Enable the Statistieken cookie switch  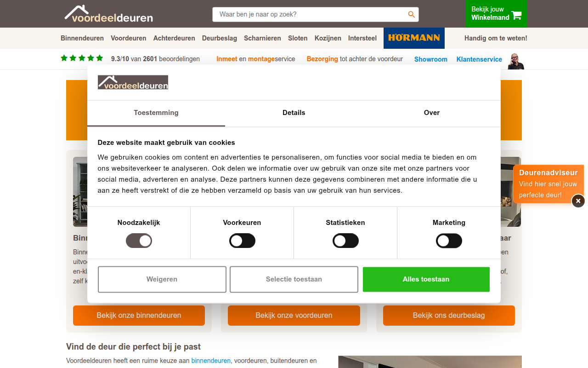coord(345,241)
